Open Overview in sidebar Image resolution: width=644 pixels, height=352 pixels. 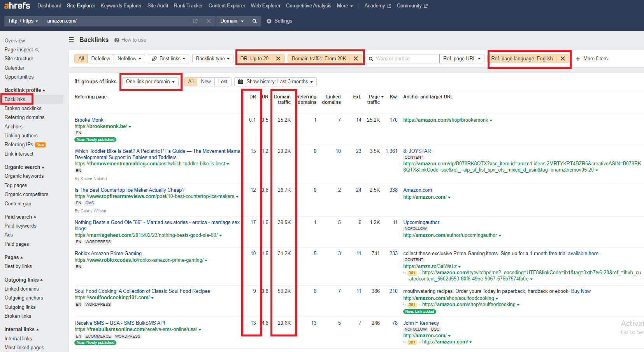[15, 41]
